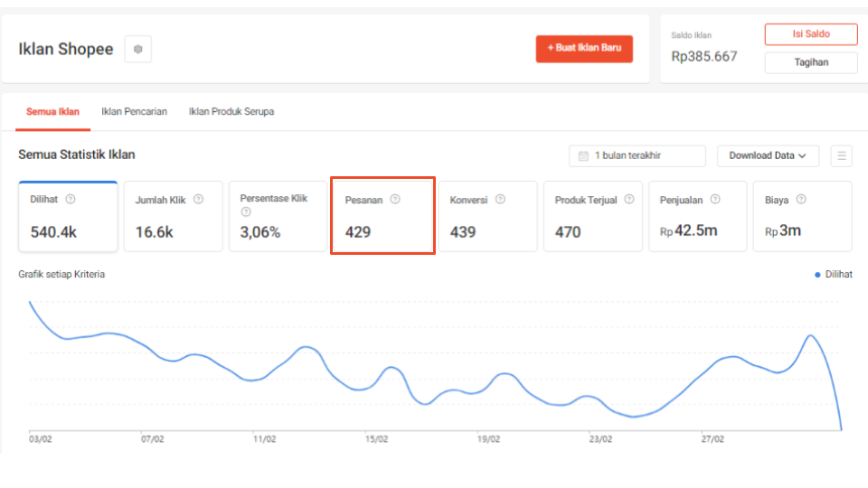Click the calendar icon in date range field
Screen dimensions: 868x488
pos(583,156)
